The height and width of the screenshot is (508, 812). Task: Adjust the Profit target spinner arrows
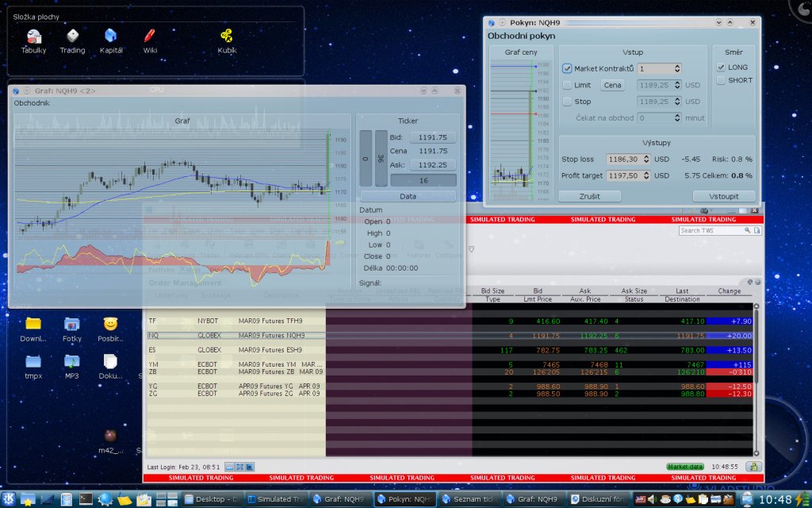(x=646, y=175)
